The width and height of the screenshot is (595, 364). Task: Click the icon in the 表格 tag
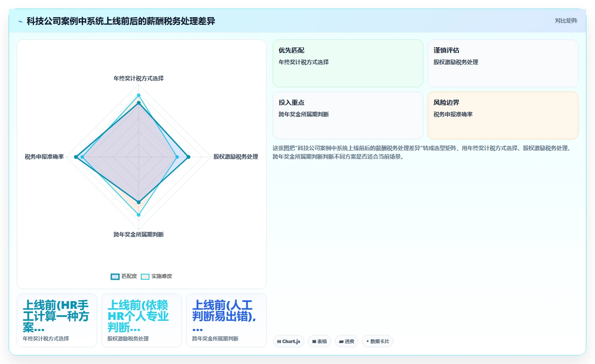(x=314, y=341)
